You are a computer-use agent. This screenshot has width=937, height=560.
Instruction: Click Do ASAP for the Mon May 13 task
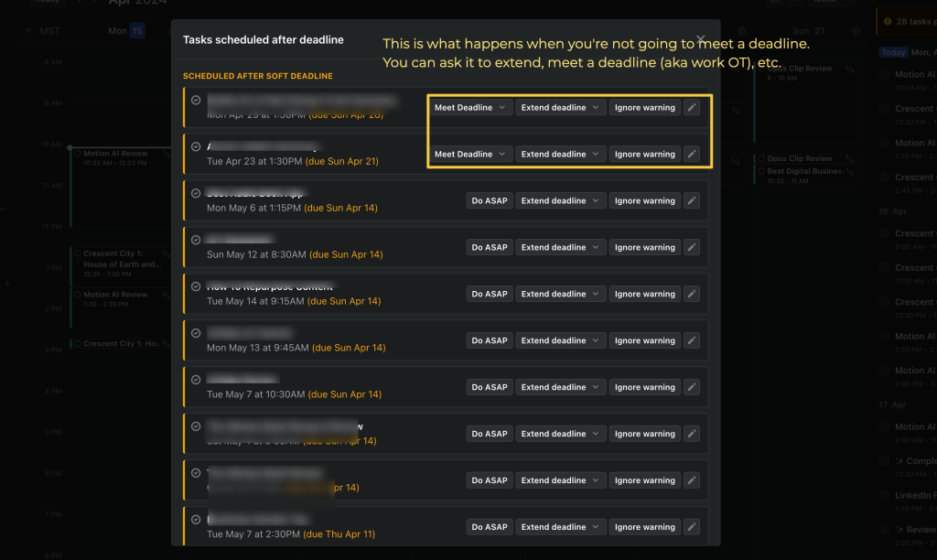click(x=490, y=340)
